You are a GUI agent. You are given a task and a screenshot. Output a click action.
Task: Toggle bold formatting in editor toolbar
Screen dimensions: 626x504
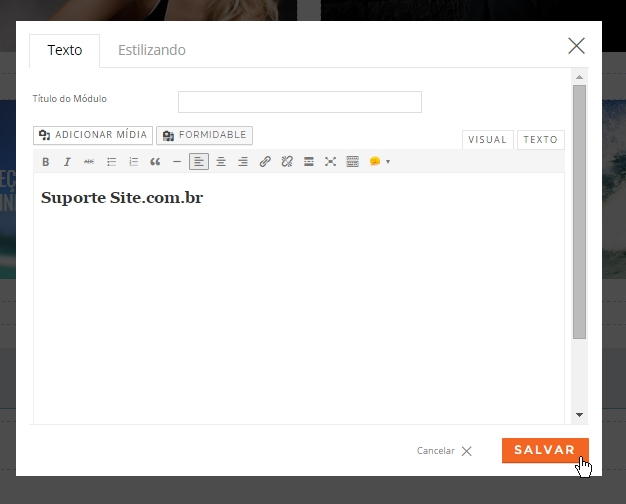pyautogui.click(x=46, y=162)
